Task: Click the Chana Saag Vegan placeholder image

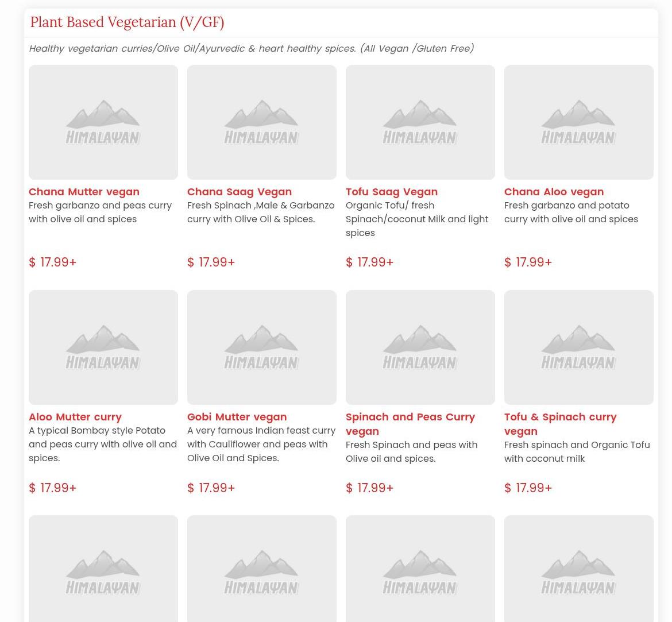Action: tap(262, 122)
